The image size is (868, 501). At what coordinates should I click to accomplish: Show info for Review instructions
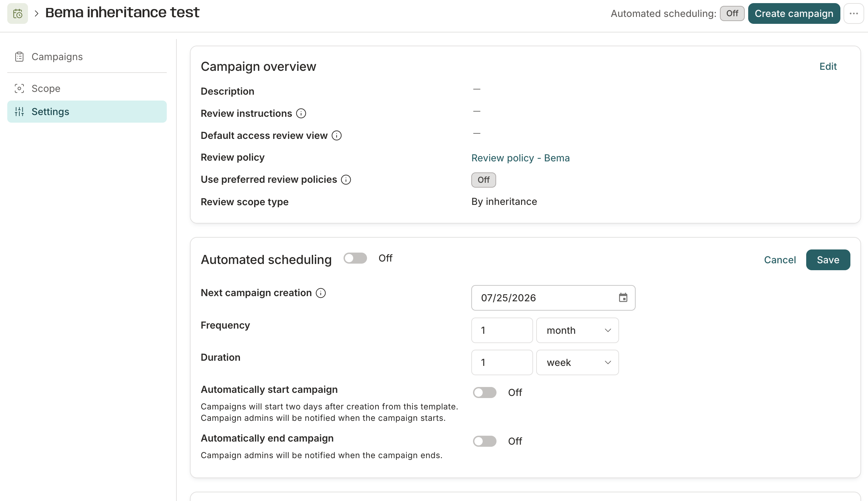click(x=301, y=113)
